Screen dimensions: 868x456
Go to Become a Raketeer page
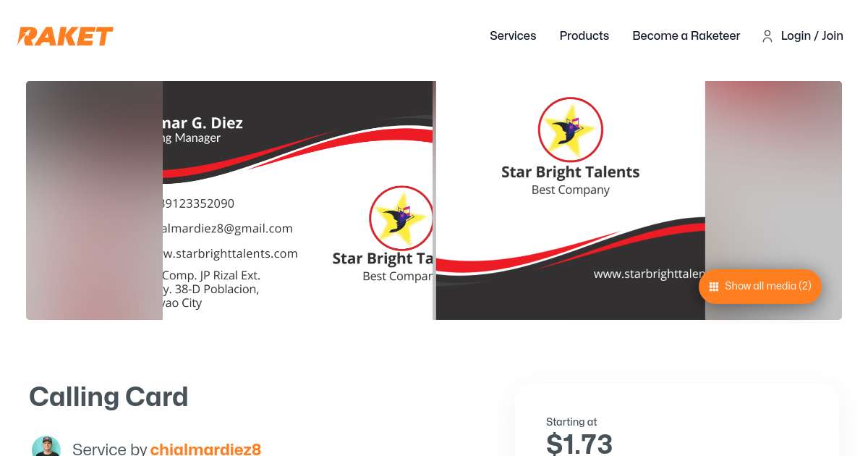pos(686,36)
